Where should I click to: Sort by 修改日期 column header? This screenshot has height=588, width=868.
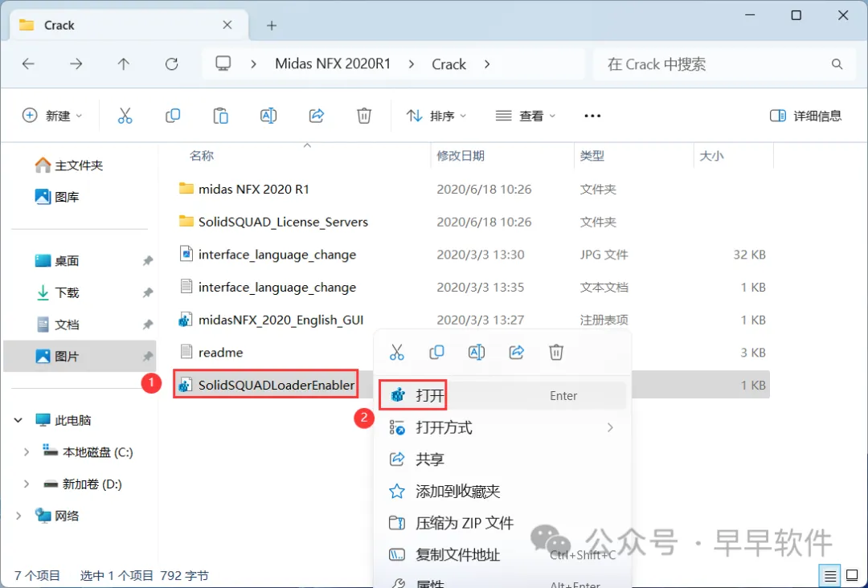coord(460,156)
